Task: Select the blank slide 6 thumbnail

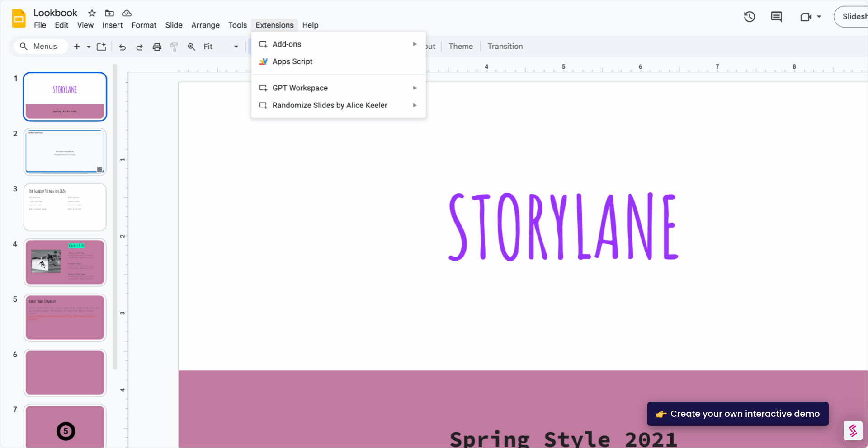Action: (x=65, y=373)
